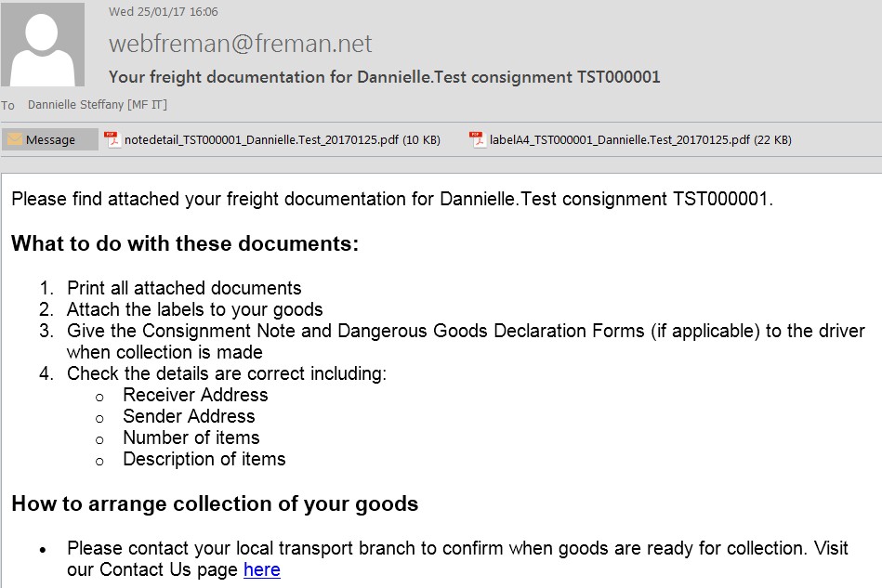The image size is (882, 588).
Task: Follow the 'here' Contact Us link
Action: coord(261,569)
